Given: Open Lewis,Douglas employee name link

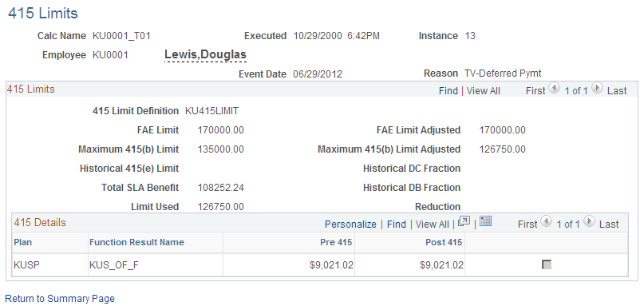Looking at the screenshot, I should pos(205,54).
